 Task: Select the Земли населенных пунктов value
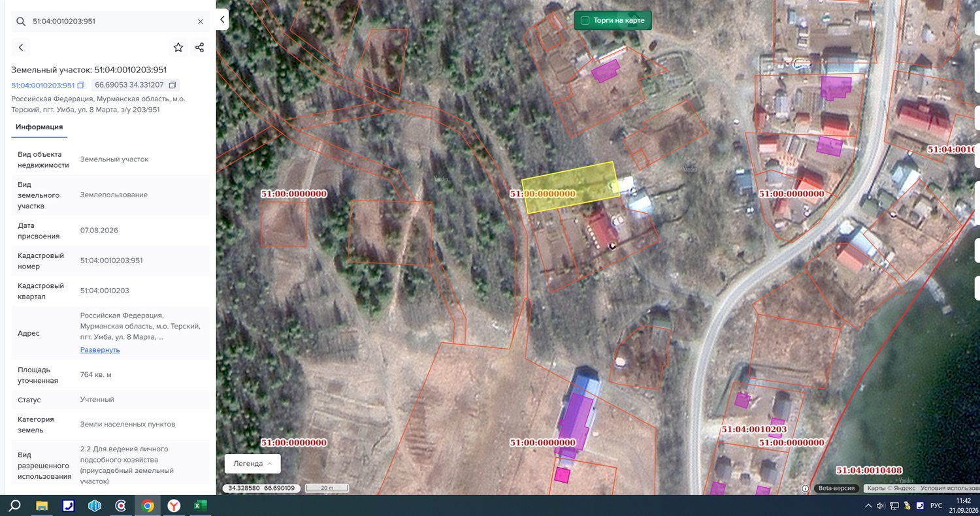tap(128, 425)
